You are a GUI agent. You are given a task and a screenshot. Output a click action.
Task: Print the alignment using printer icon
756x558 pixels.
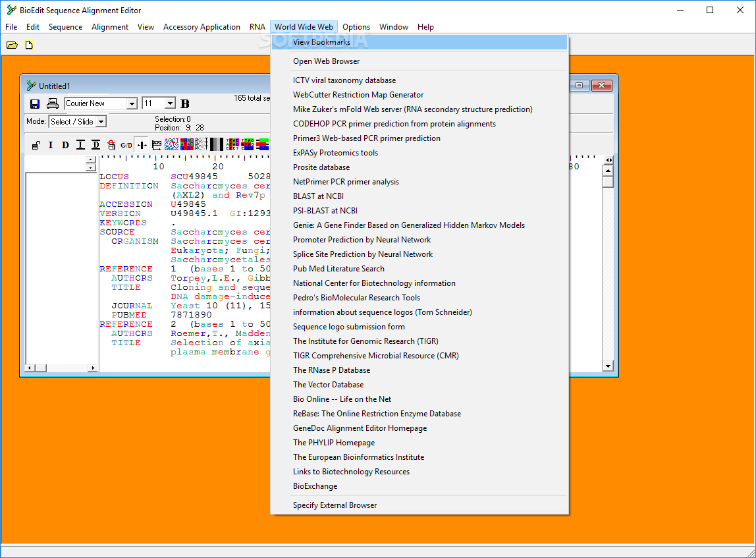point(53,103)
